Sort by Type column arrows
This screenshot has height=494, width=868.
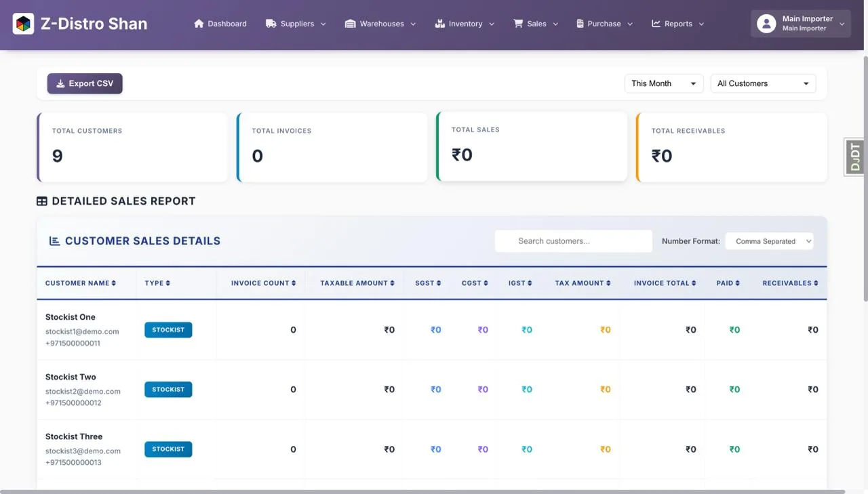(x=167, y=283)
